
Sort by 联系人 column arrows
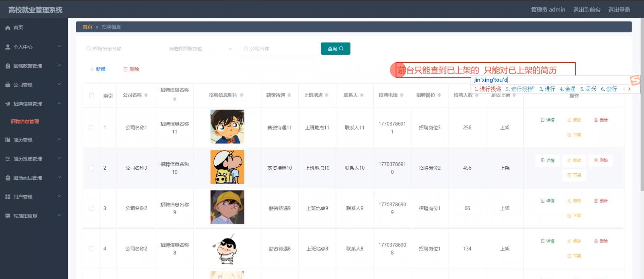click(362, 95)
